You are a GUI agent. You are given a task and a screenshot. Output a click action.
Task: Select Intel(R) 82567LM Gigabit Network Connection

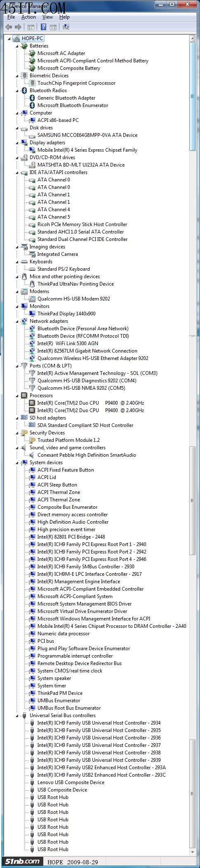tap(87, 351)
